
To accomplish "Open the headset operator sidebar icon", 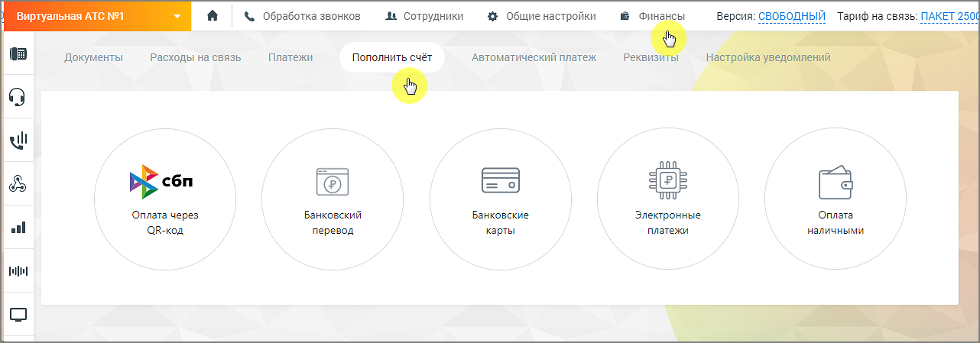I will pos(18,97).
